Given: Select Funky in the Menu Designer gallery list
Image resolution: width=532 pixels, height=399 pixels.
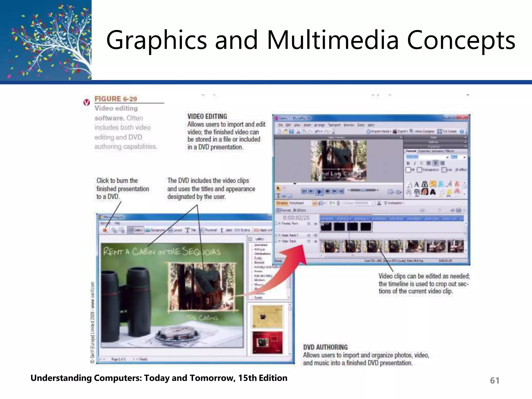Looking at the screenshot, I should (258, 258).
